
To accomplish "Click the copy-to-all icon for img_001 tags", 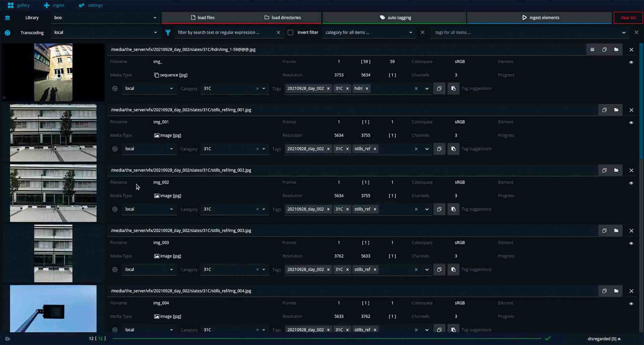I will [439, 149].
